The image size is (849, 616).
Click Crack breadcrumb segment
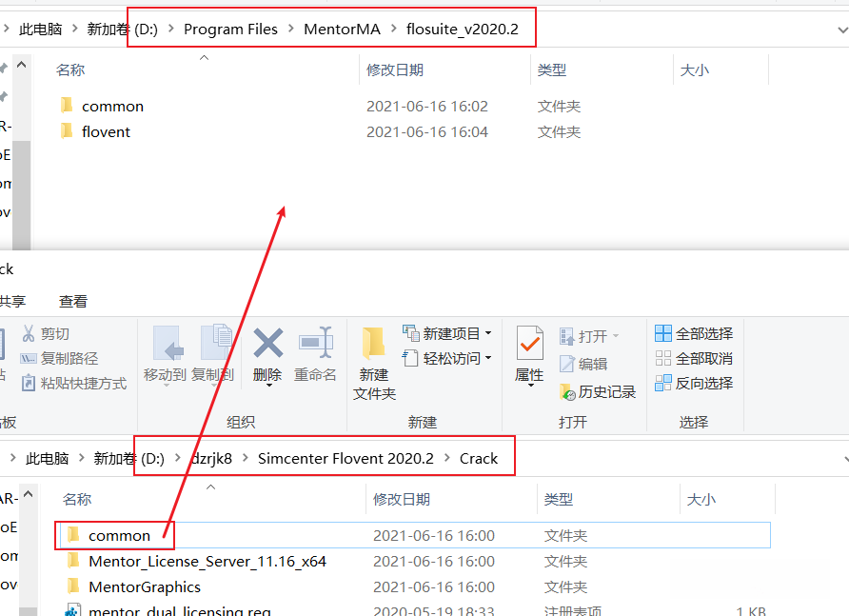(x=479, y=458)
